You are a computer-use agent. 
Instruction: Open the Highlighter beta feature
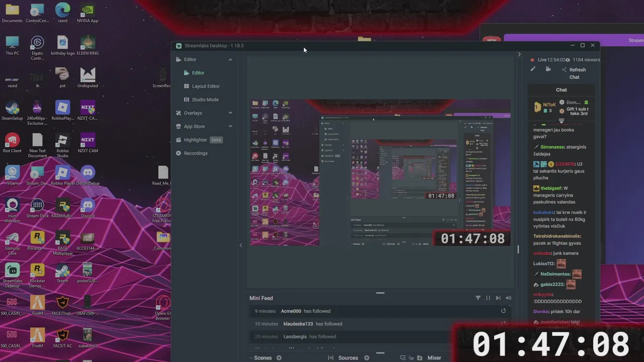199,140
